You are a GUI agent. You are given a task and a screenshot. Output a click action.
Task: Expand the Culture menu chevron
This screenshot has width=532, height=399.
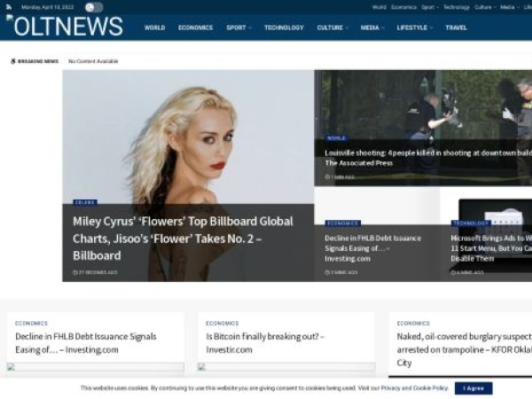pyautogui.click(x=347, y=28)
